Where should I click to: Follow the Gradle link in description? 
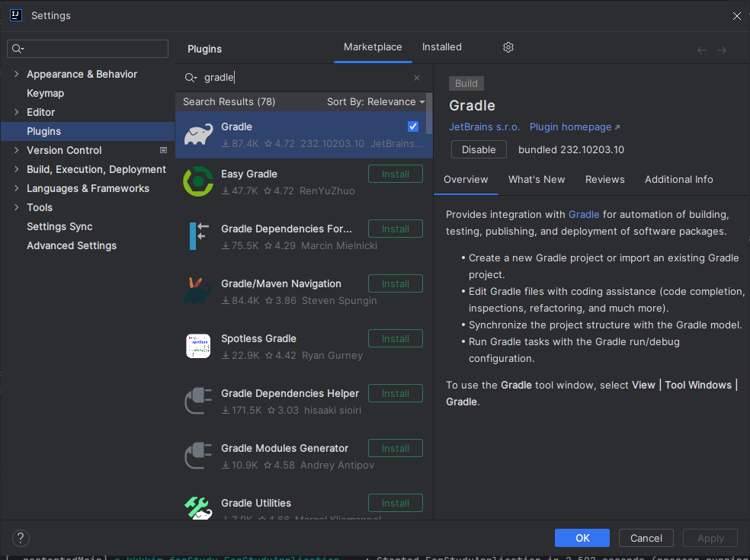point(584,214)
